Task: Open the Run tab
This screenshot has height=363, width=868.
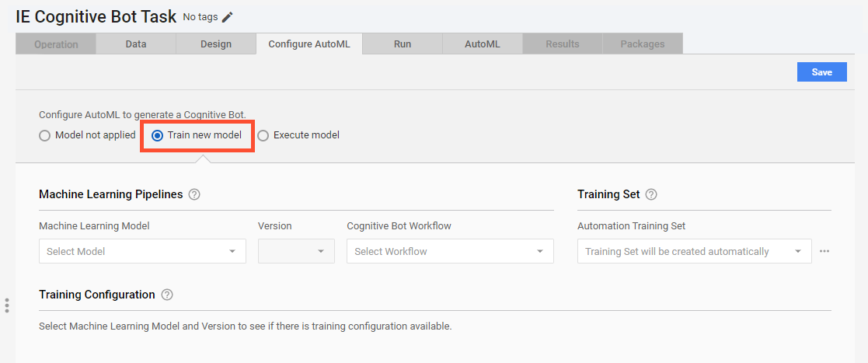Action: pyautogui.click(x=403, y=44)
